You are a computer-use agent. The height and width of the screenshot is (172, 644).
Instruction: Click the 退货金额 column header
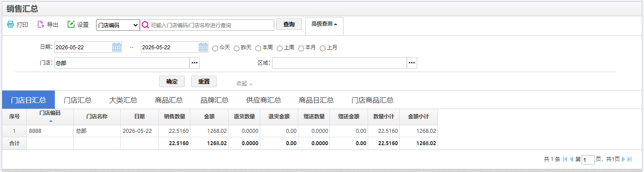279,117
